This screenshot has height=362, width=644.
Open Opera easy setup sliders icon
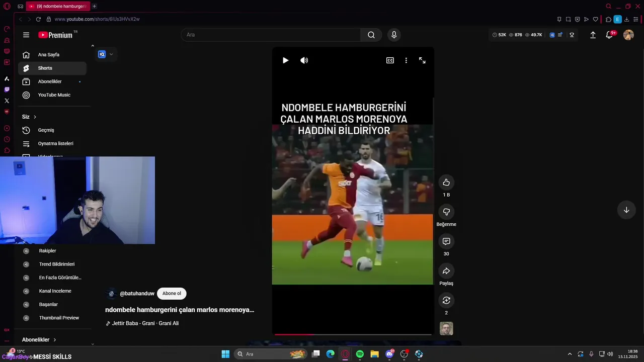click(x=636, y=19)
